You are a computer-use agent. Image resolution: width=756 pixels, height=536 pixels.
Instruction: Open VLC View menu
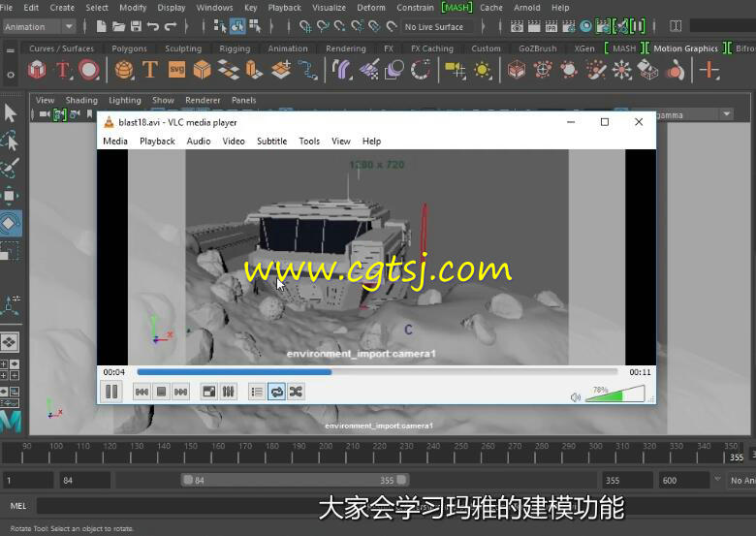[x=341, y=142]
